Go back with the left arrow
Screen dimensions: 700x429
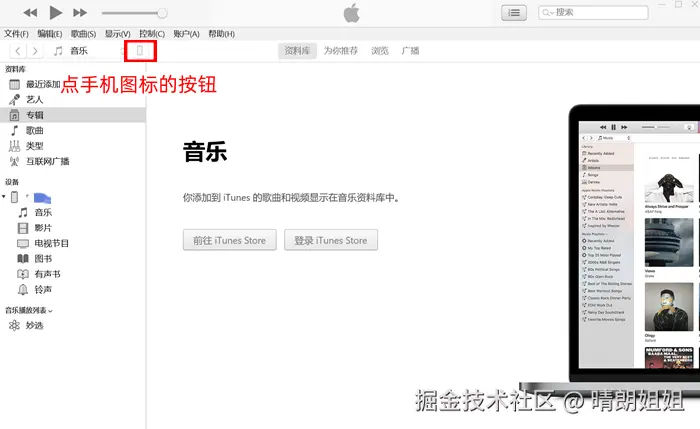click(18, 51)
